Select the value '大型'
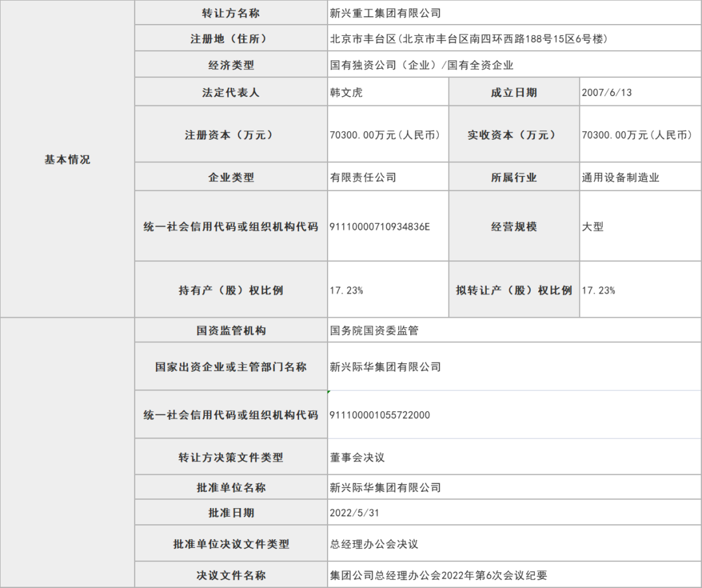The image size is (702, 588). pyautogui.click(x=593, y=227)
